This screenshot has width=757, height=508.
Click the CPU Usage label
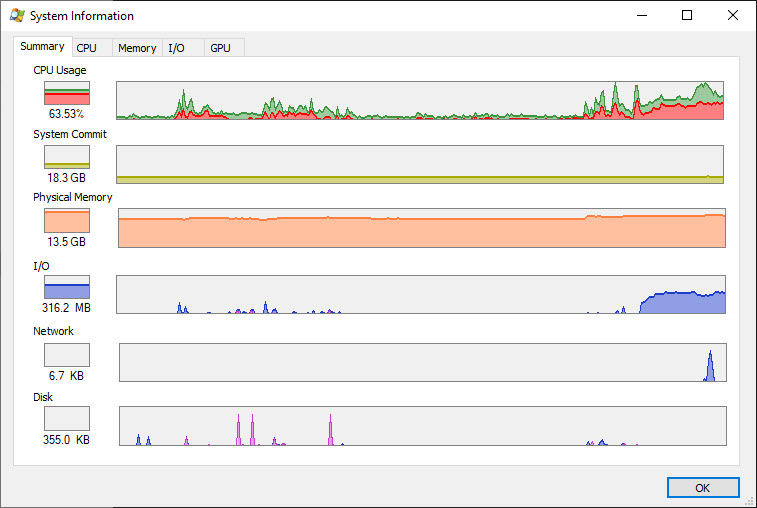coord(60,70)
